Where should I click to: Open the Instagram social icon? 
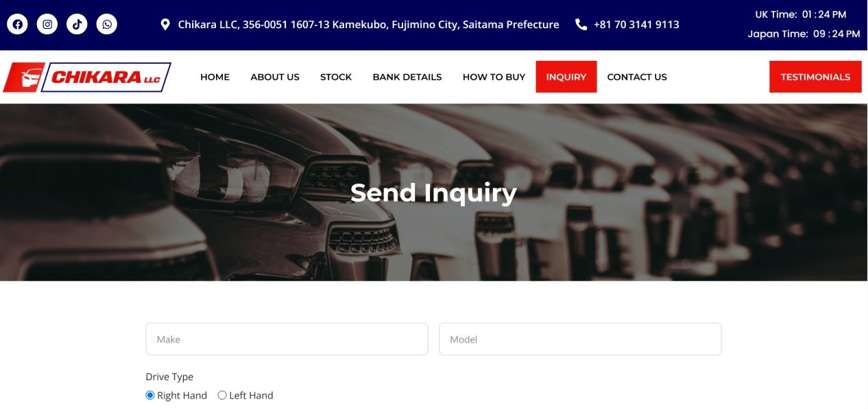tap(47, 25)
